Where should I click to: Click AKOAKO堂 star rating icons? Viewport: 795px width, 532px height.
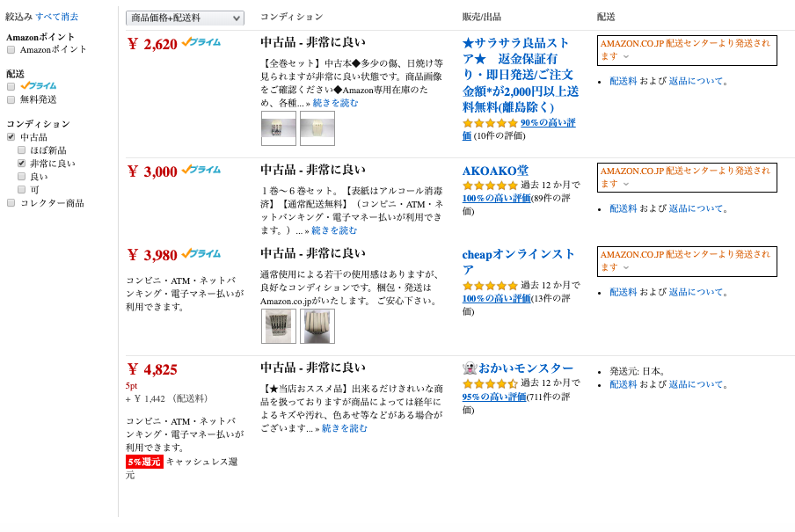click(x=490, y=186)
